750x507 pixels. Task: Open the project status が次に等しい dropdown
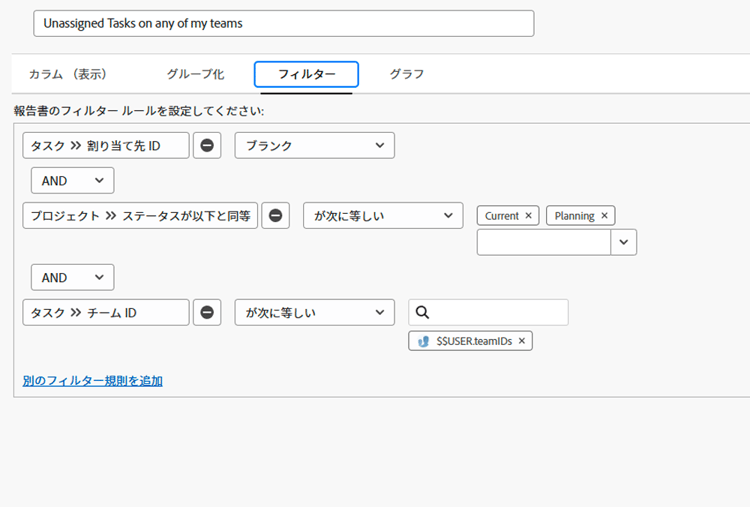pos(382,215)
